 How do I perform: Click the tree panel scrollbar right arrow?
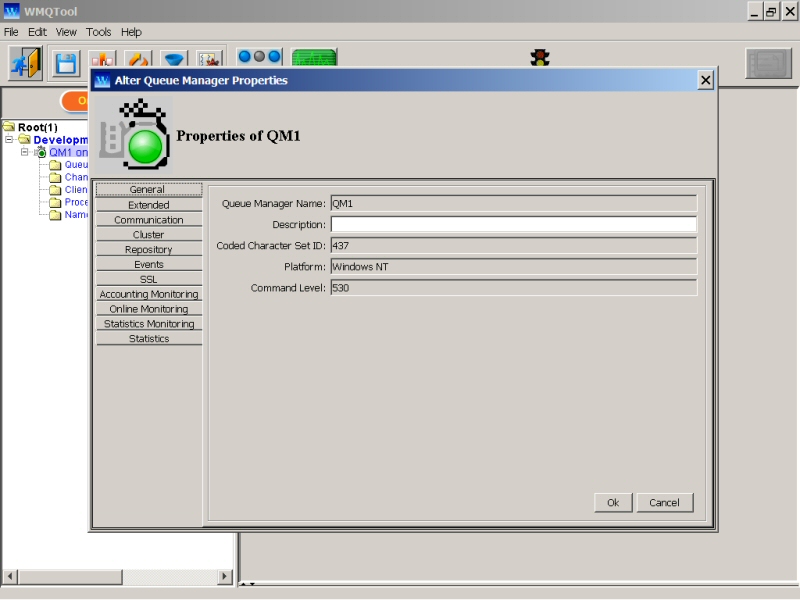tap(224, 577)
